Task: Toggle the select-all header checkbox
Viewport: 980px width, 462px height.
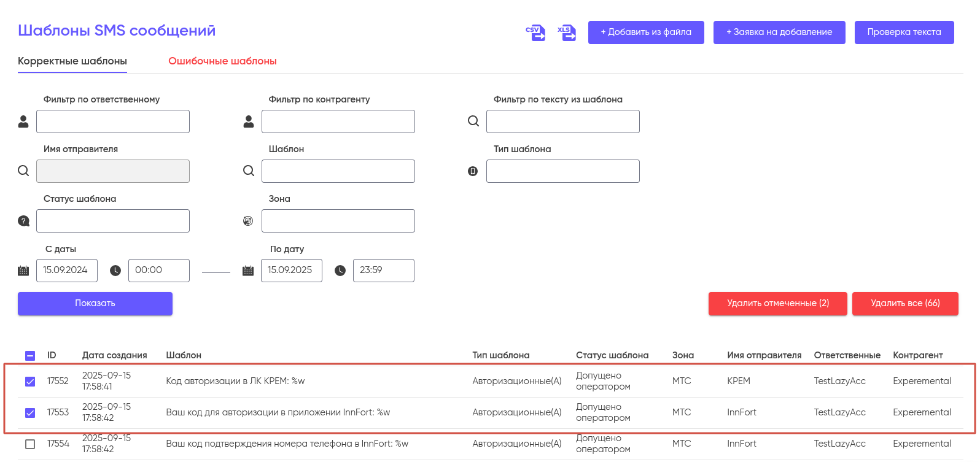Action: coord(30,356)
